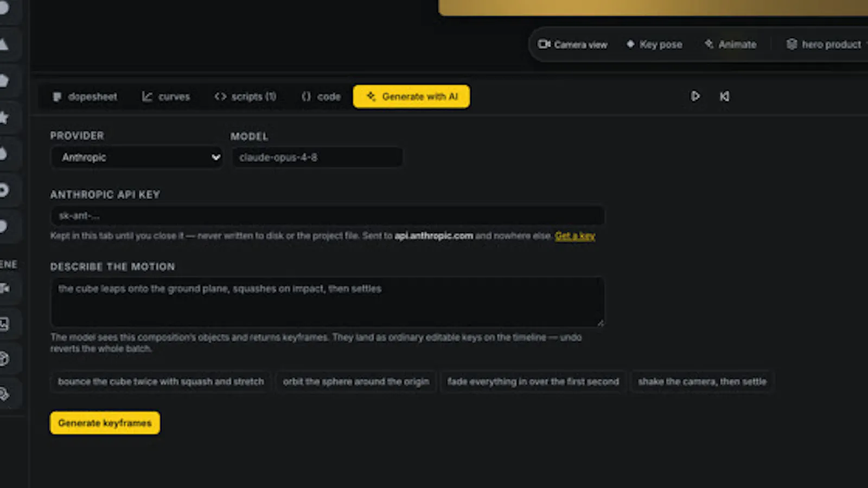Open the scripts (1) tab
868x488 pixels.
[245, 97]
